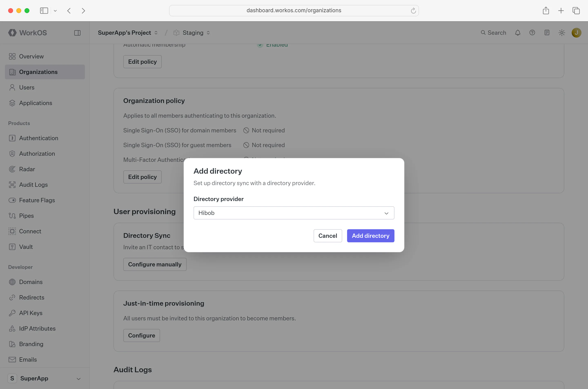This screenshot has width=588, height=389.
Task: Click the Authentication icon
Action: coord(12,138)
